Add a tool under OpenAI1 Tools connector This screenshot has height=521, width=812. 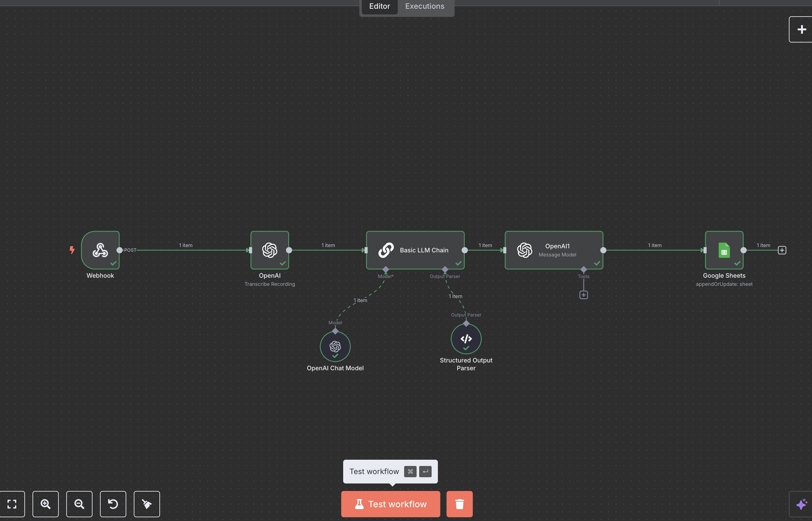click(x=584, y=295)
